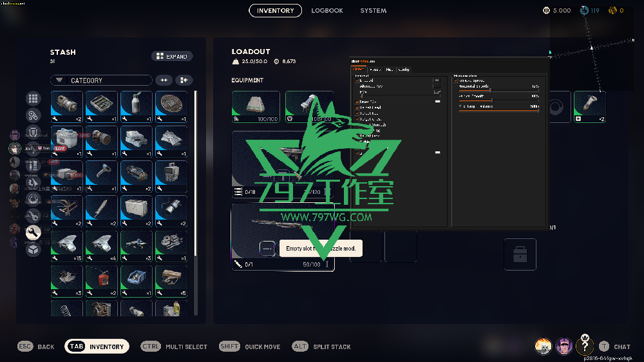Open the Config tab in overlay

pyautogui.click(x=404, y=70)
